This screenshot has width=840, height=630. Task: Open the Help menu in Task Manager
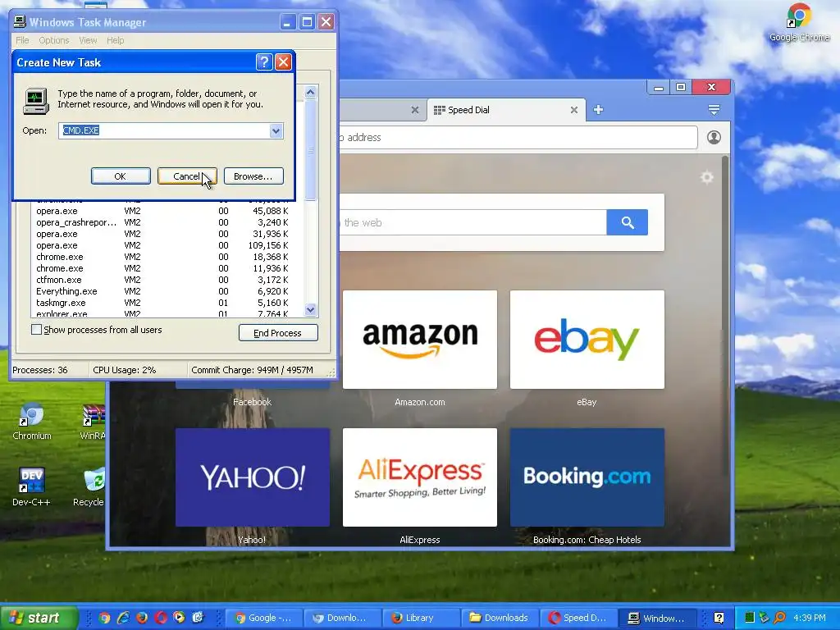click(x=115, y=40)
